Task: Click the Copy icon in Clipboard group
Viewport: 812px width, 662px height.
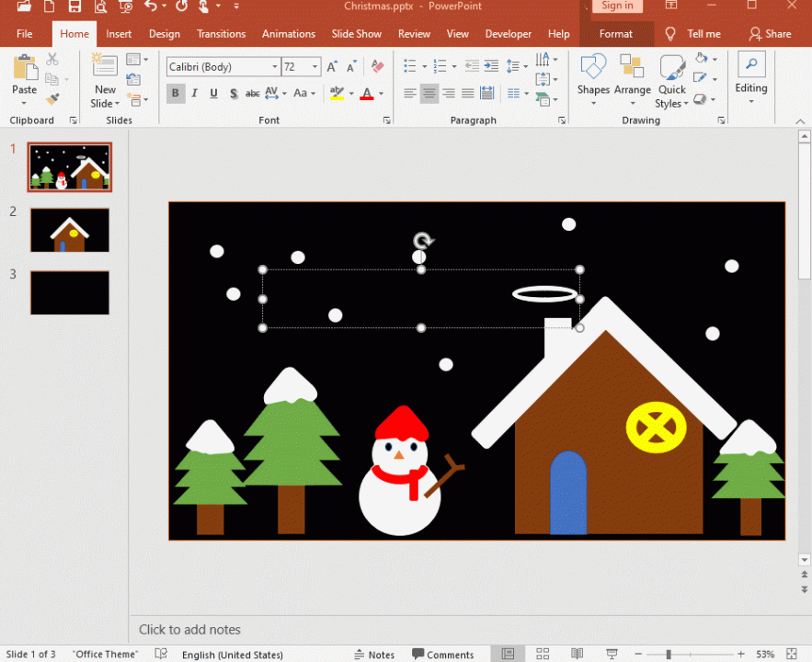Action: tap(51, 79)
